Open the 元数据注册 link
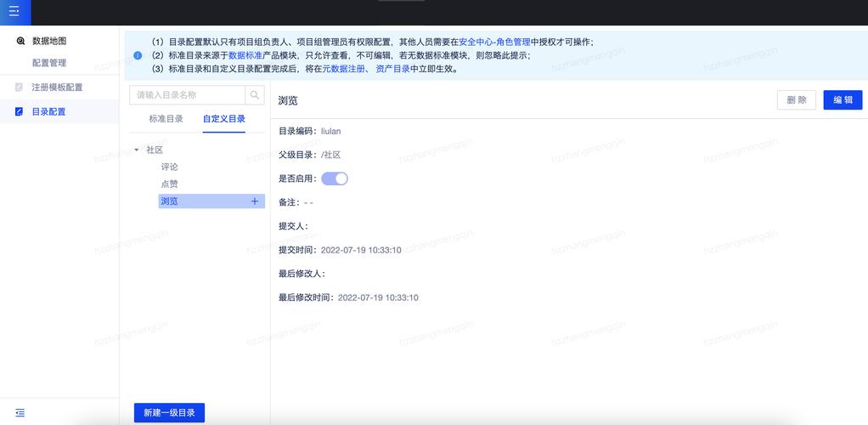This screenshot has width=868, height=425. pyautogui.click(x=343, y=69)
